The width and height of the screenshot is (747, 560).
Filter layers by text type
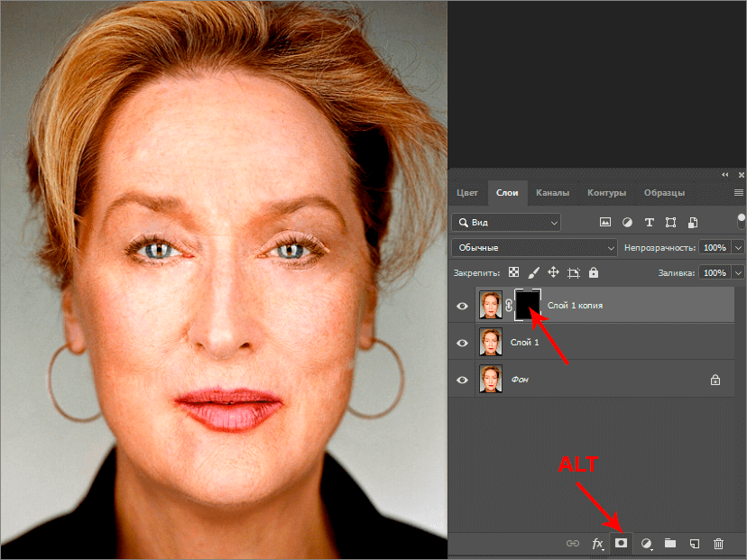click(649, 222)
